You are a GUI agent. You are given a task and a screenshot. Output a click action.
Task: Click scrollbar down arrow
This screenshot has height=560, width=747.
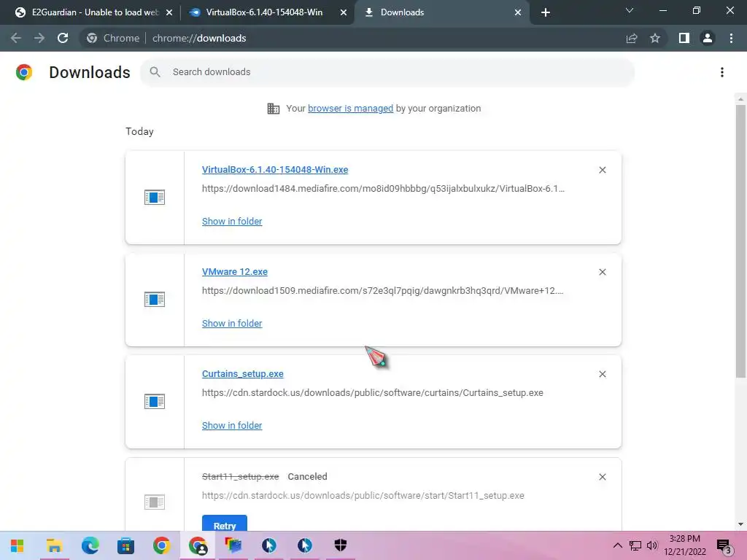(740, 524)
